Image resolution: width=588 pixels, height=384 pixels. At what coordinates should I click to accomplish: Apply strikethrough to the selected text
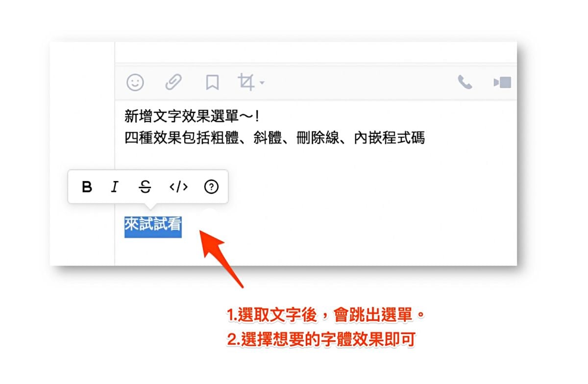(x=145, y=187)
